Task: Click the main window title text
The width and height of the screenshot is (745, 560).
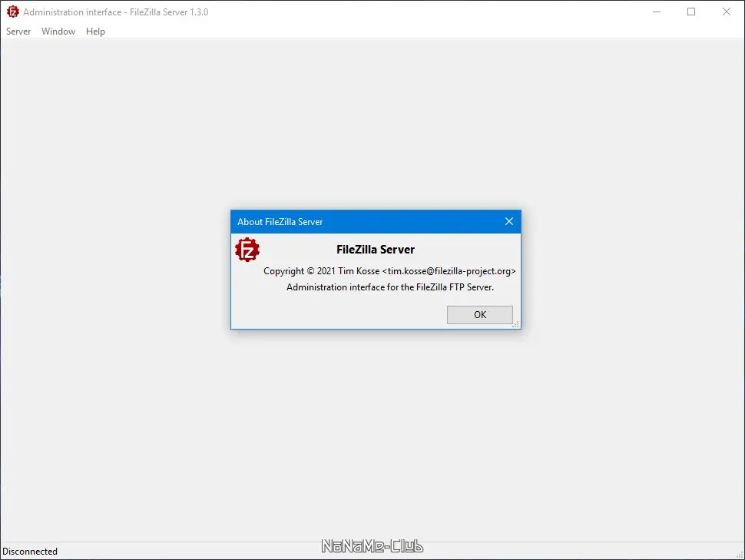Action: [x=115, y=12]
